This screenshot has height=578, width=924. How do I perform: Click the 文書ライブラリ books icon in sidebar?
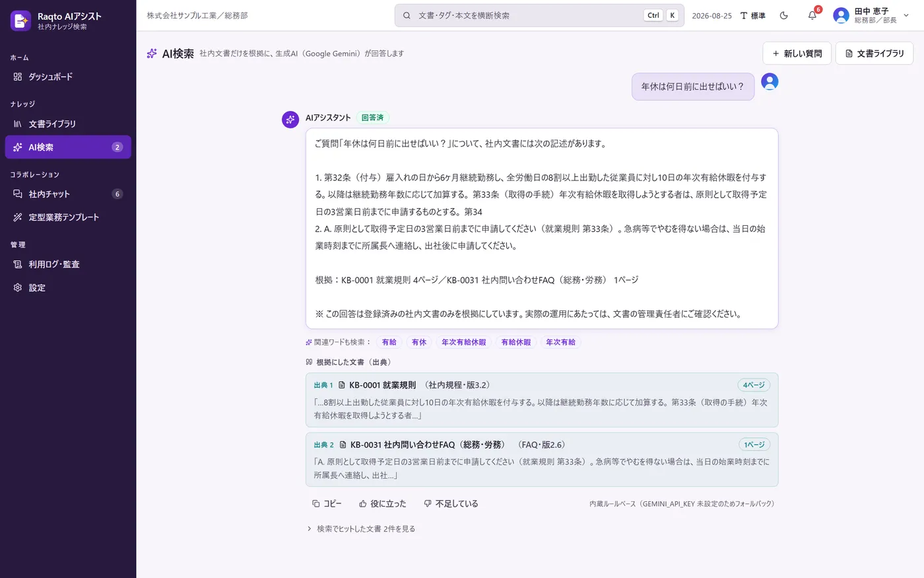(x=18, y=124)
